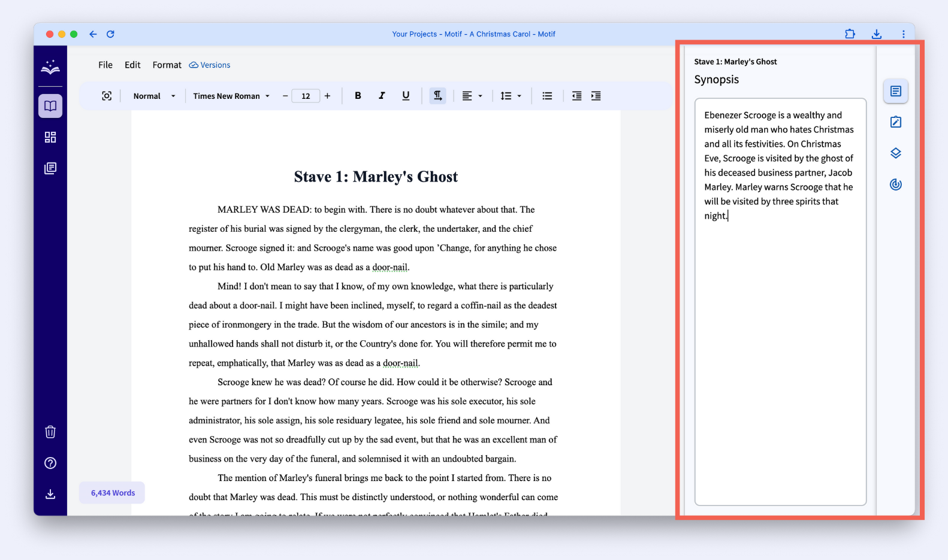This screenshot has height=560, width=948.
Task: Decrease font size with minus button
Action: (285, 96)
